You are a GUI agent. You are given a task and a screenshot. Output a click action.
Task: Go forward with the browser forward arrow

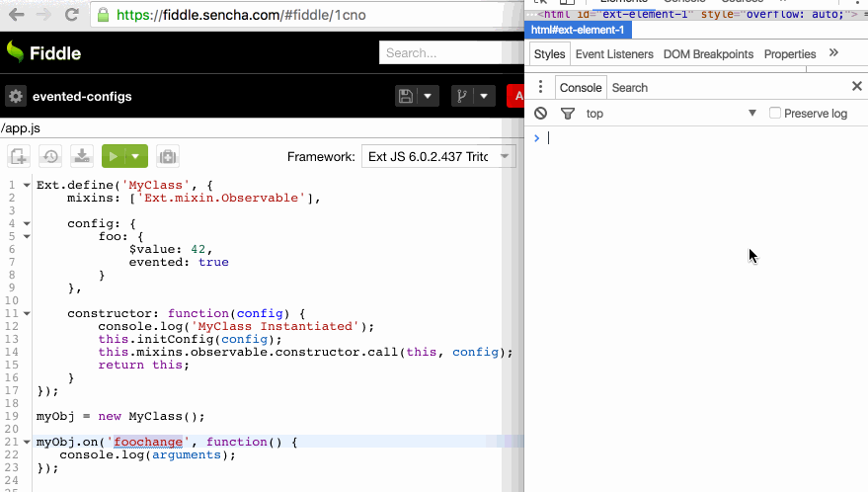[x=43, y=15]
